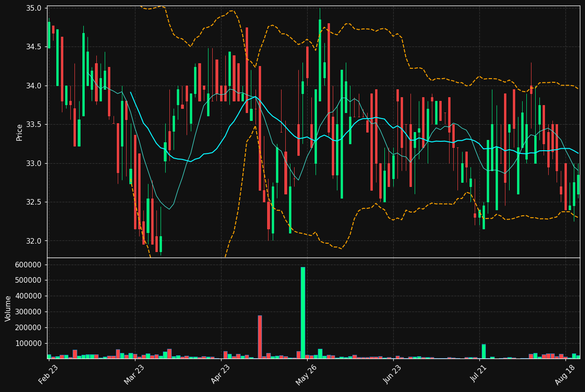Click the 33.0 price tick label
The image size is (585, 392).
(x=35, y=164)
